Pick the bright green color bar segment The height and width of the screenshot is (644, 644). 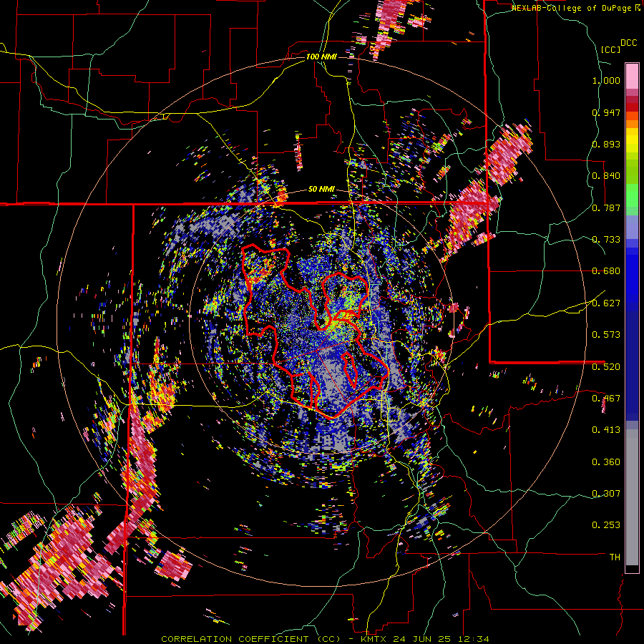pos(632,195)
